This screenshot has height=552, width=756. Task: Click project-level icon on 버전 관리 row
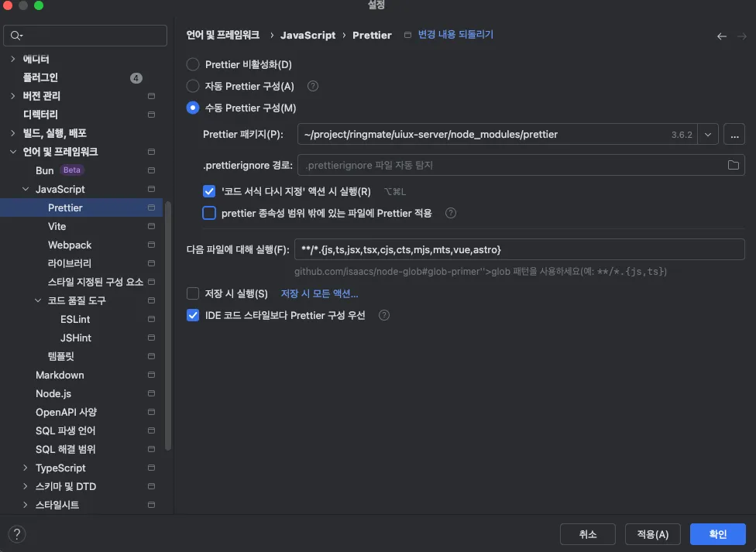click(x=151, y=96)
